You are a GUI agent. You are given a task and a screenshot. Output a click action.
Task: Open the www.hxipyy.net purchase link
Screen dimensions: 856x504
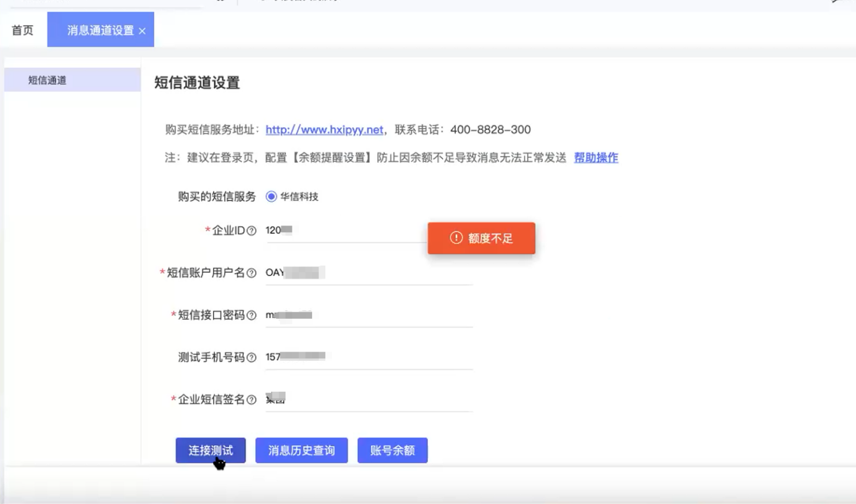point(324,130)
